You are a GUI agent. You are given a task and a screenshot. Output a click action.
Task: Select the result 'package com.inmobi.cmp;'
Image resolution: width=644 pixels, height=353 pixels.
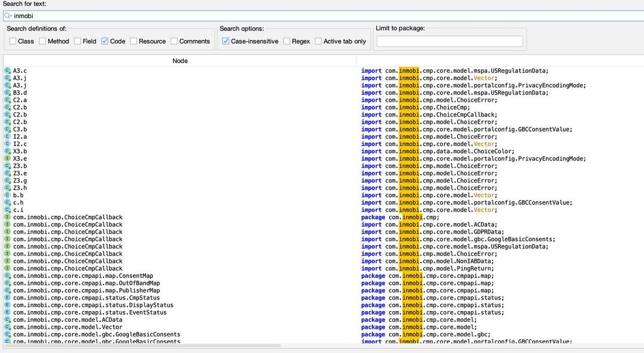pos(400,217)
